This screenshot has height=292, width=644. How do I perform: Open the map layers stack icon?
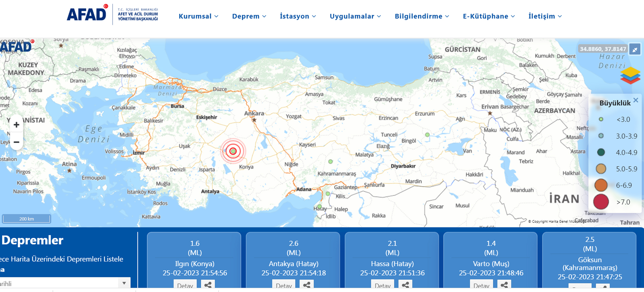630,76
